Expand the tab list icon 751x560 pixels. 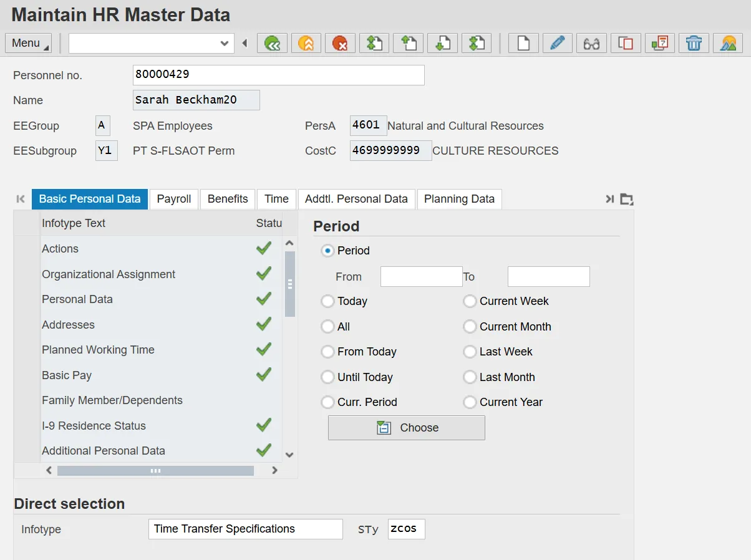[x=627, y=200]
